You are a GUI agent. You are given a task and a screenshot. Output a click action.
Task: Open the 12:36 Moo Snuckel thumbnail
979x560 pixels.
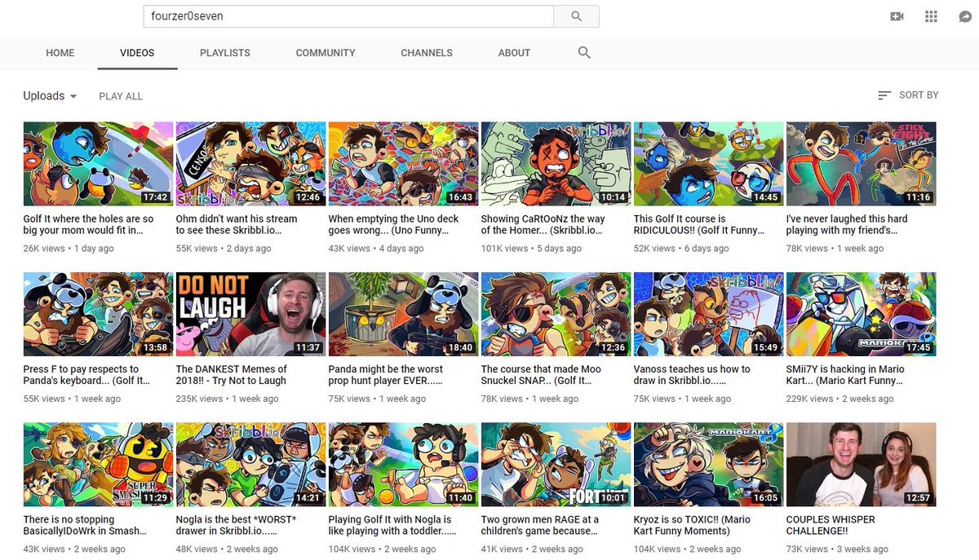556,315
